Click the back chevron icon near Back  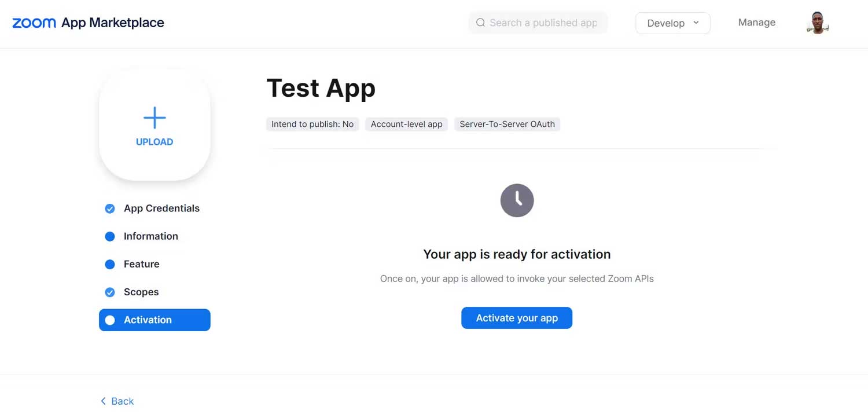tap(102, 401)
